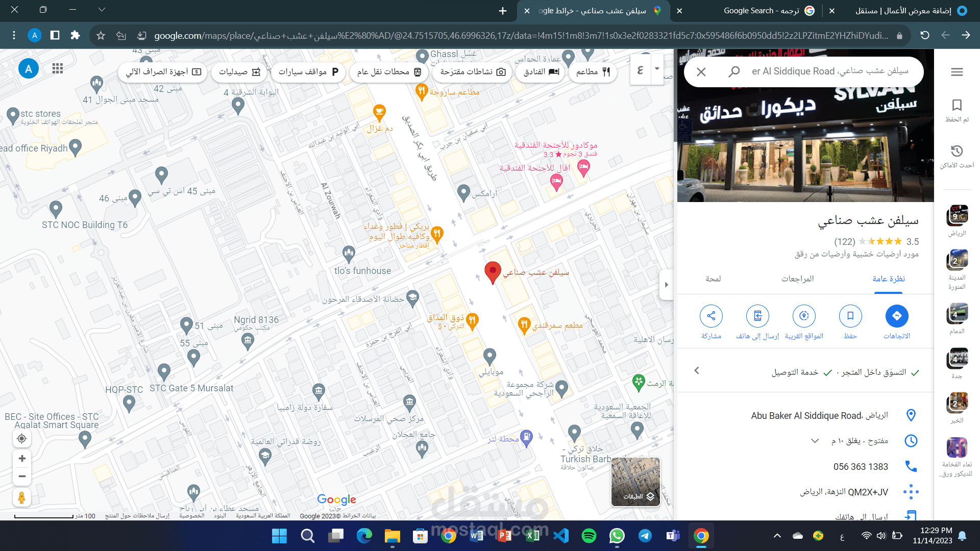Image resolution: width=980 pixels, height=551 pixels.
Task: Open Chrome three-dots menu
Action: tap(14, 35)
